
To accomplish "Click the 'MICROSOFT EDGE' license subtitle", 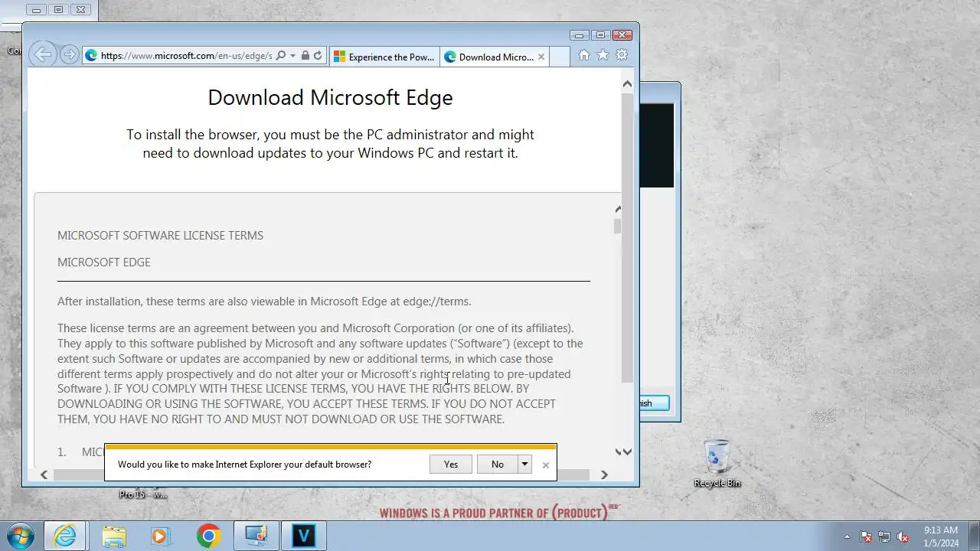I will (x=103, y=262).
